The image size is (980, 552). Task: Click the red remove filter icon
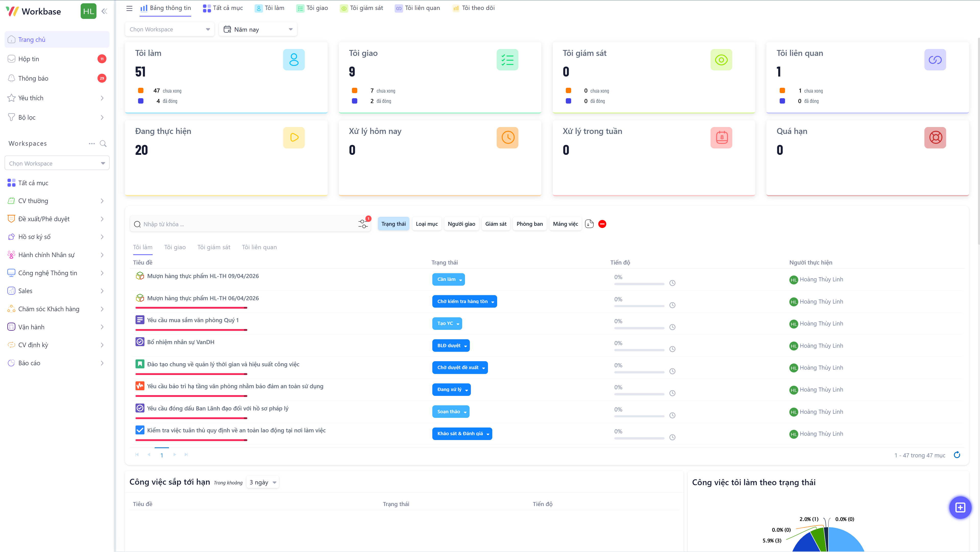tap(602, 224)
